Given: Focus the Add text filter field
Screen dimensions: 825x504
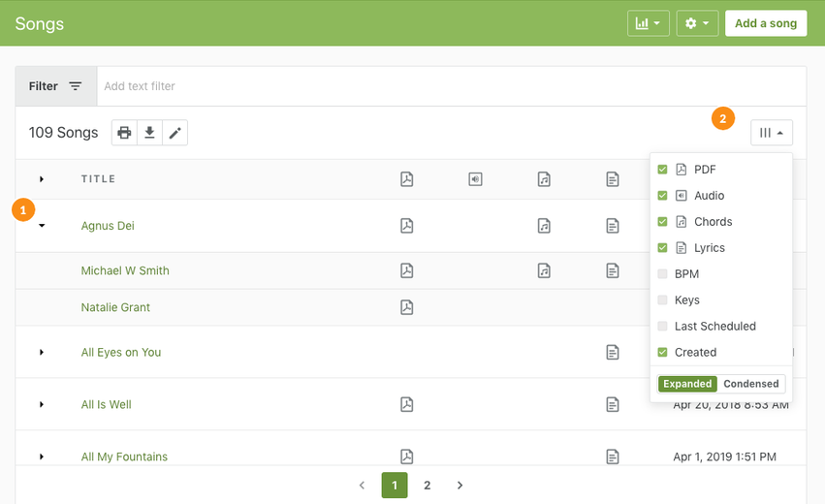Looking at the screenshot, I should tap(452, 85).
